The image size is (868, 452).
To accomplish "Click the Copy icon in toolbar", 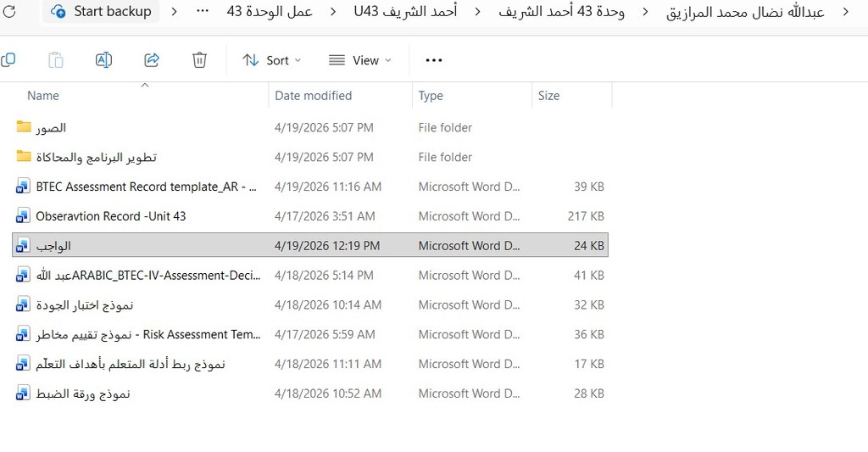I will [8, 60].
